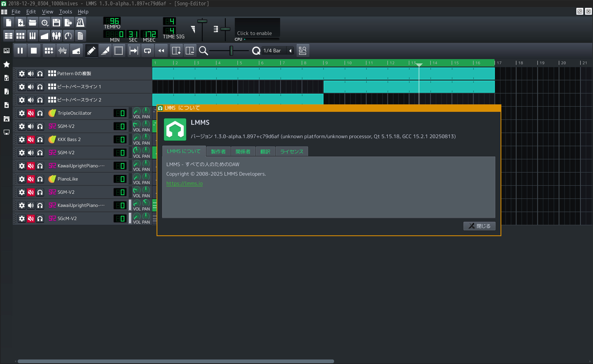The height and width of the screenshot is (364, 593).
Task: Open track settings gear for KKK Bass 2
Action: pos(22,140)
